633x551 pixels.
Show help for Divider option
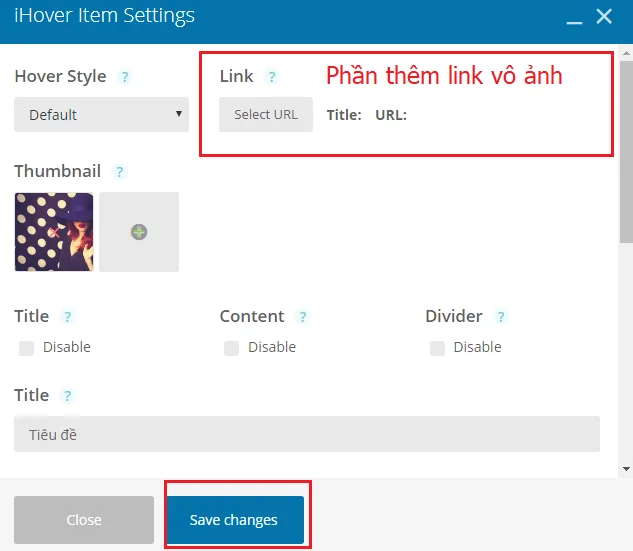click(x=501, y=317)
